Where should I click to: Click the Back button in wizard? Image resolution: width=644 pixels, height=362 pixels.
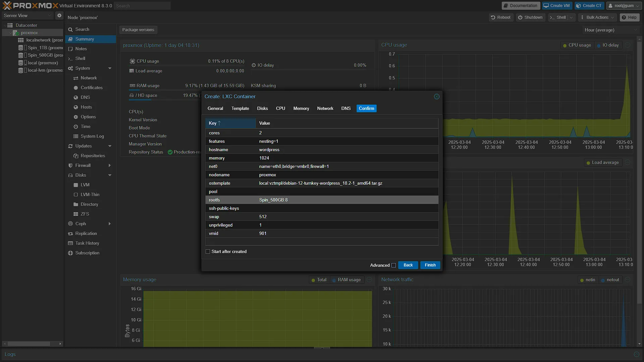coord(408,265)
